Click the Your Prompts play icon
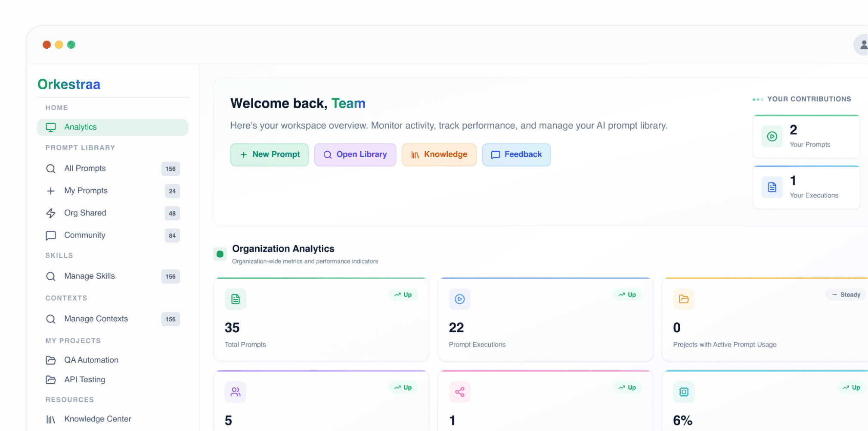 tap(772, 137)
